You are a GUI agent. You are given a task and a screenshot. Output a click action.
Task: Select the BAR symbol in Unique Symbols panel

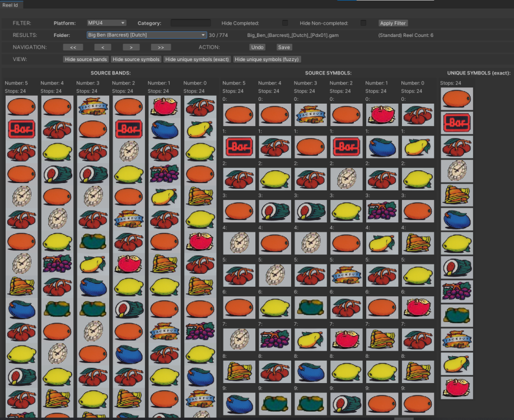pyautogui.click(x=456, y=123)
